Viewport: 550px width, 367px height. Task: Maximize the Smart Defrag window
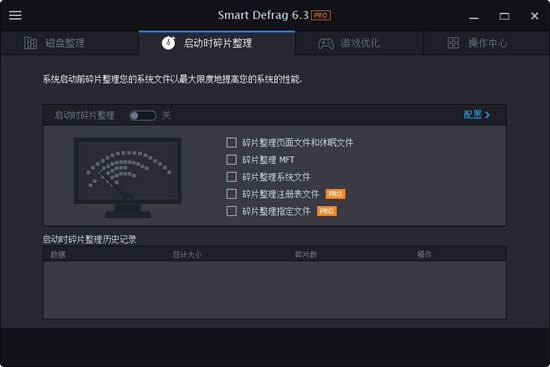click(x=504, y=16)
